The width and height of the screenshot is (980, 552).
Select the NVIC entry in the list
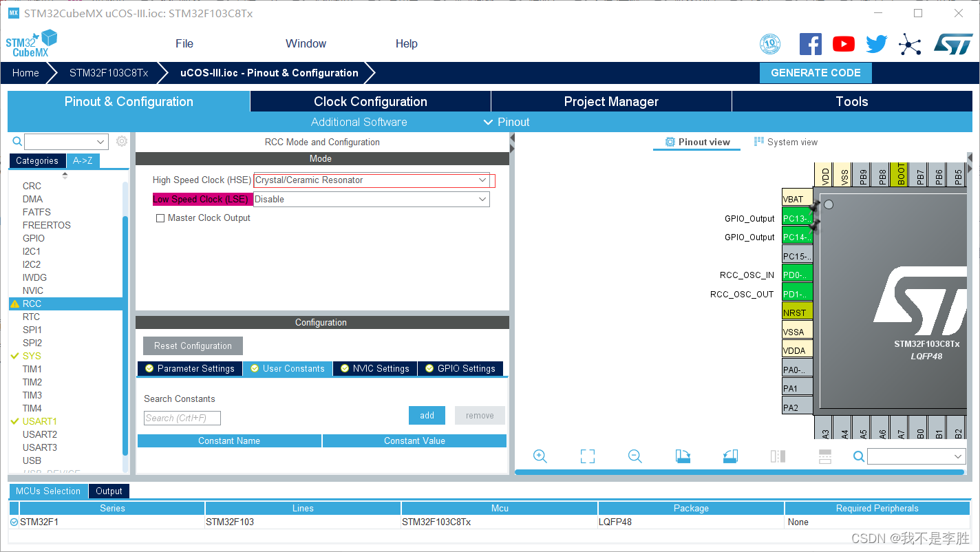click(x=32, y=290)
